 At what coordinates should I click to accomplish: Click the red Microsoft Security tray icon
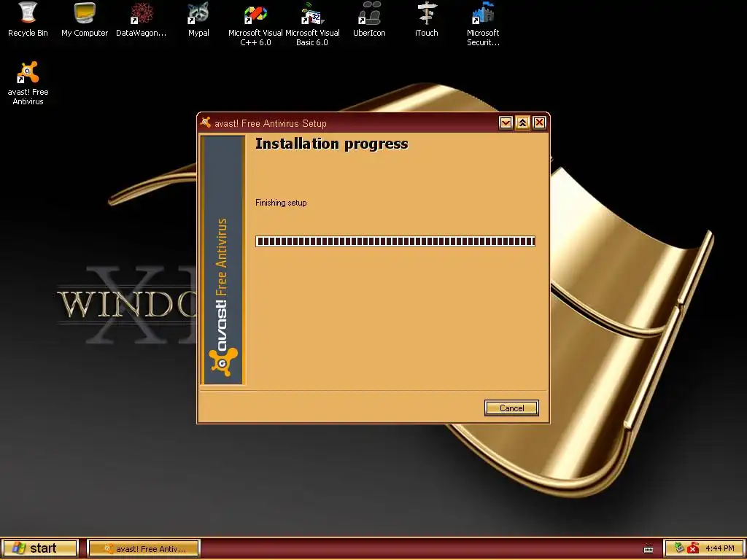[693, 548]
